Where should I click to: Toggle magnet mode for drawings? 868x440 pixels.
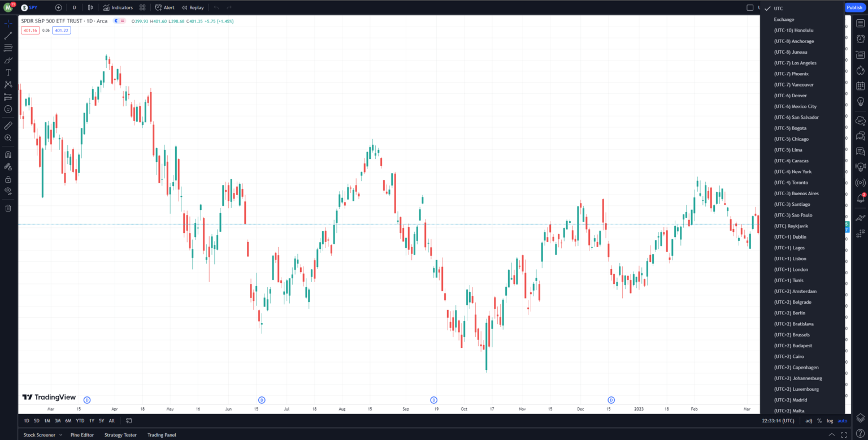pos(8,153)
